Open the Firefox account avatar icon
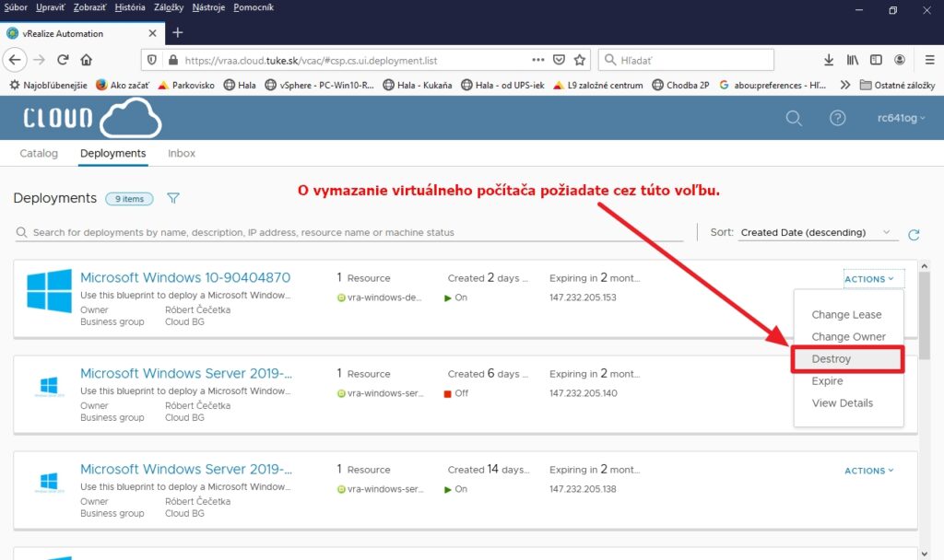 point(900,60)
